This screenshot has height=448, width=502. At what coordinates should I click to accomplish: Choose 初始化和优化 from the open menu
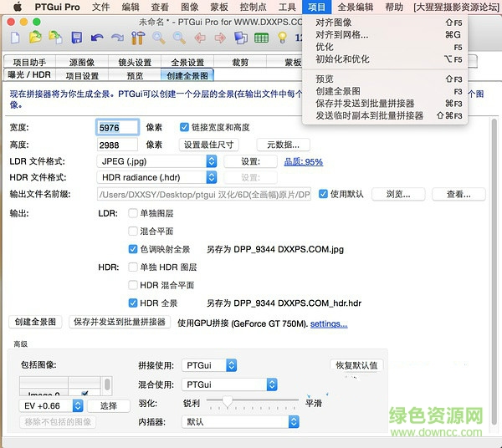(385, 59)
